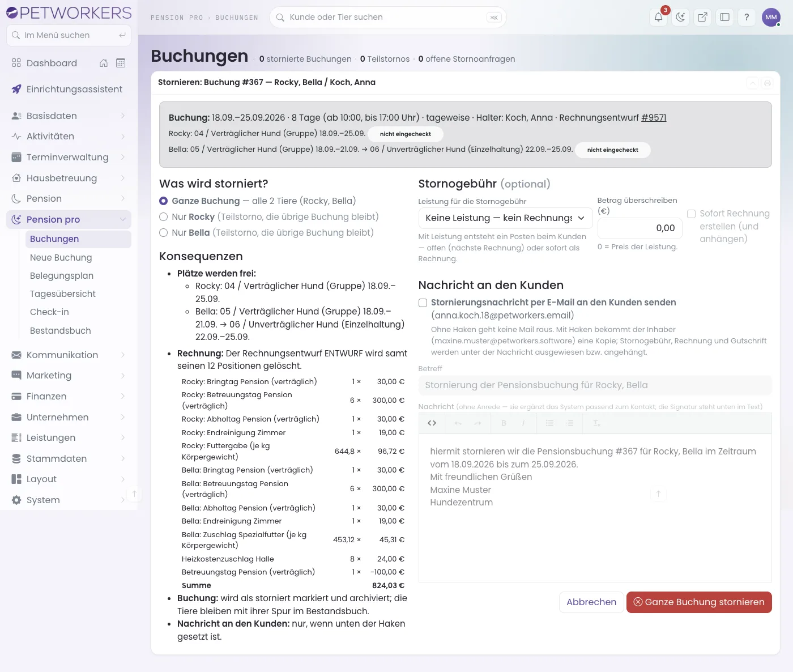The height and width of the screenshot is (672, 793).
Task: Collapse the Pension pro section
Action: [69, 219]
